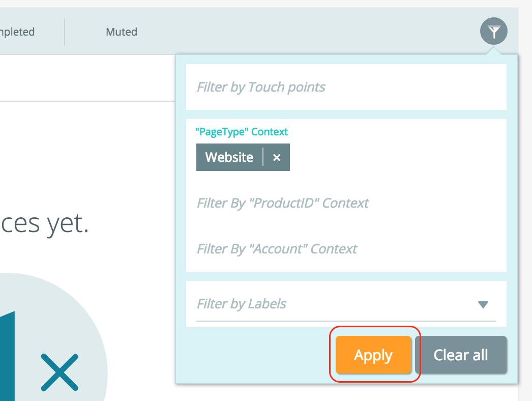Click the divider left of Muted
This screenshot has width=532, height=401.
coord(65,32)
